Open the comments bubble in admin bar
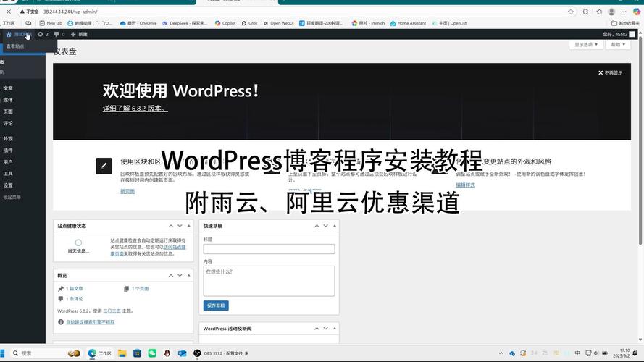Image resolution: width=644 pixels, height=362 pixels. point(59,35)
